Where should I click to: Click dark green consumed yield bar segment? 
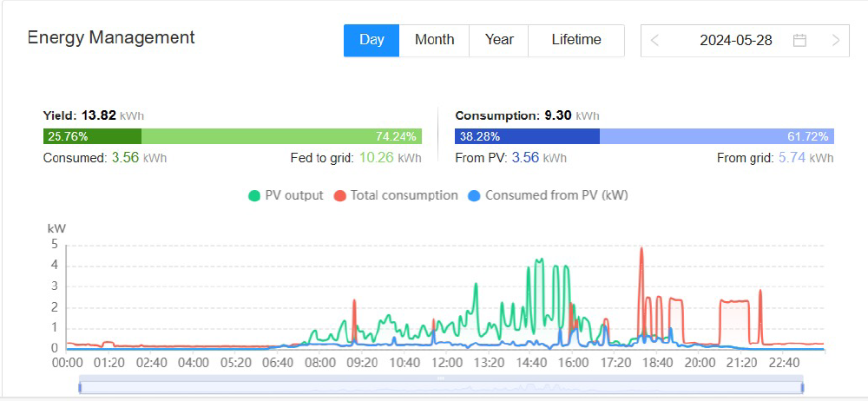(x=92, y=136)
